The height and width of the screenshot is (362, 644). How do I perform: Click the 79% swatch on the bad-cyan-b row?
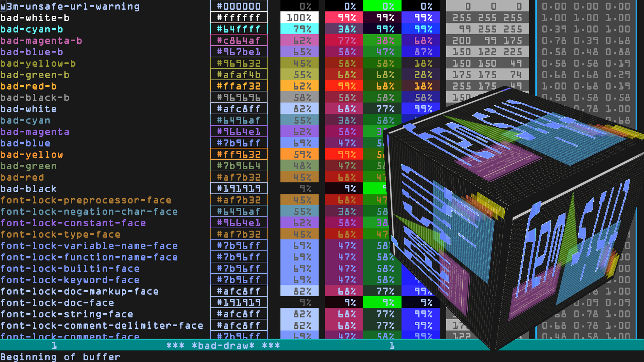pyautogui.click(x=299, y=29)
